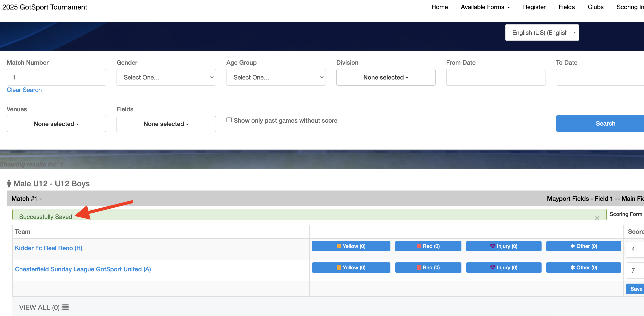This screenshot has width=644, height=316.
Task: Open the Gender dropdown
Action: coord(166,77)
